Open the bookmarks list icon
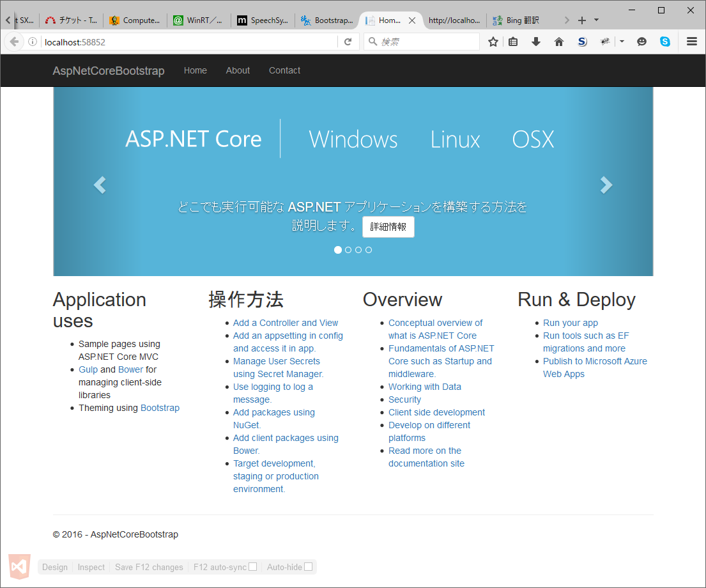 [513, 42]
